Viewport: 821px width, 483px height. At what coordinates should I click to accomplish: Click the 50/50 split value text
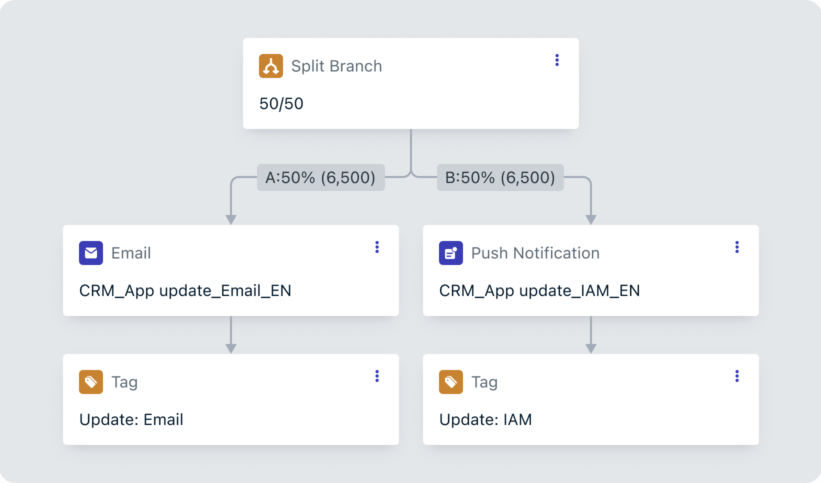[281, 104]
